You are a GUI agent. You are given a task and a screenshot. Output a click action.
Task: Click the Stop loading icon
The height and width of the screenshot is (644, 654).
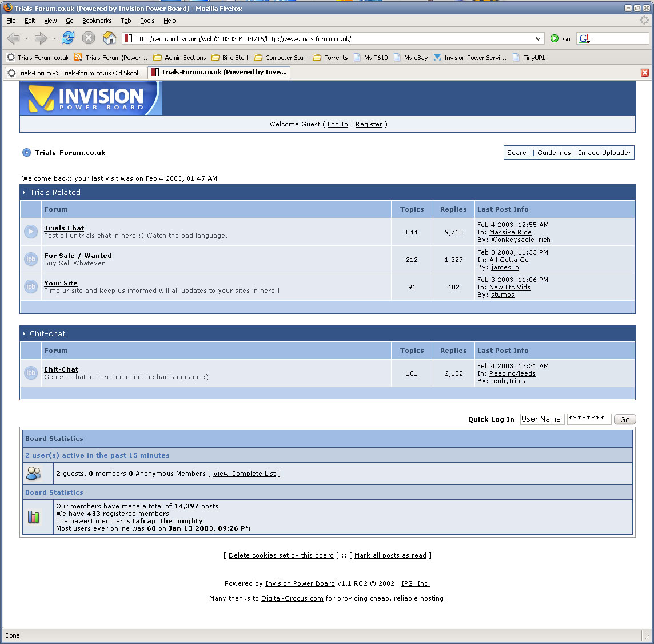pos(89,38)
